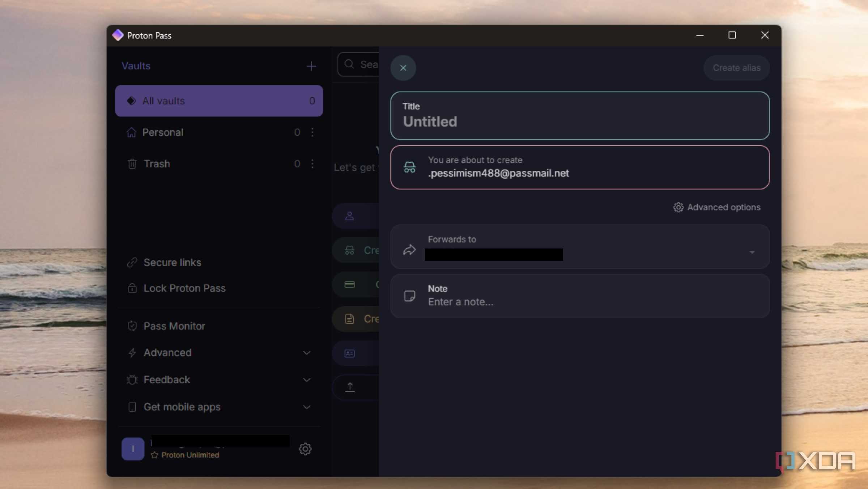Open Advanced options for alias
The width and height of the screenshot is (868, 489).
click(717, 207)
